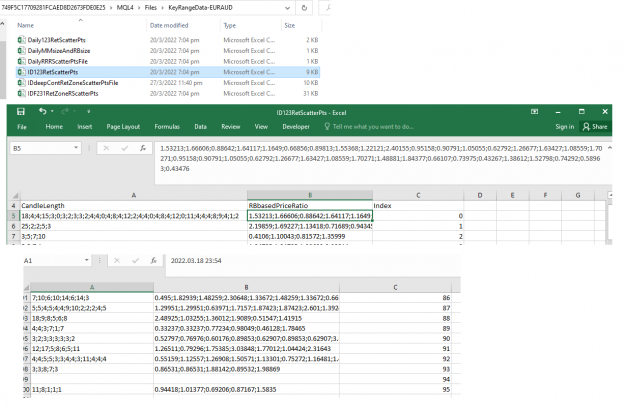Click the Share person icon
Screen dimensions: 625x408
coord(586,127)
